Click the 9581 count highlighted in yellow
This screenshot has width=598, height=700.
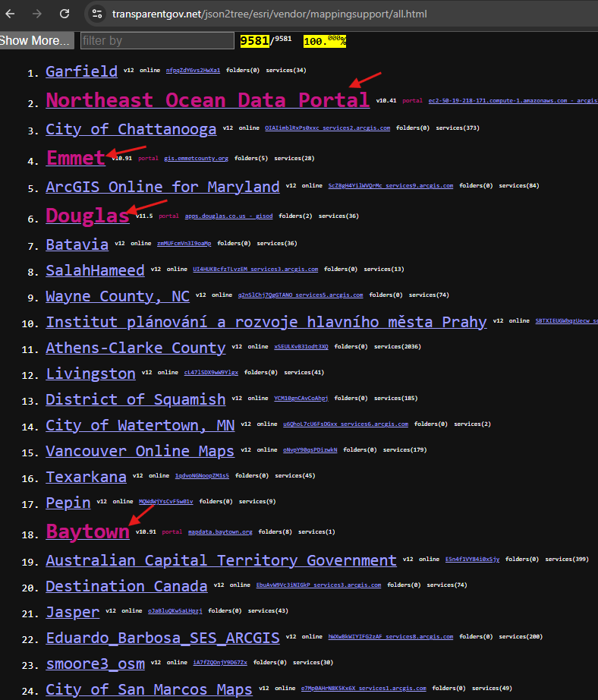tap(254, 41)
